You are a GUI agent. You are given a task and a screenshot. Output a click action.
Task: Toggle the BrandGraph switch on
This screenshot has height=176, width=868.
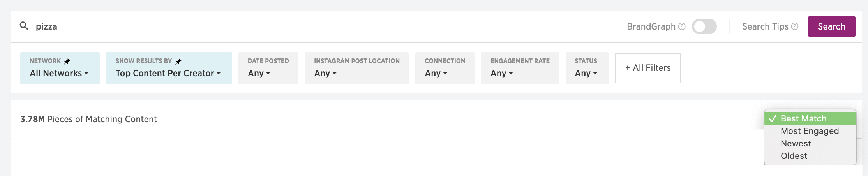click(704, 26)
